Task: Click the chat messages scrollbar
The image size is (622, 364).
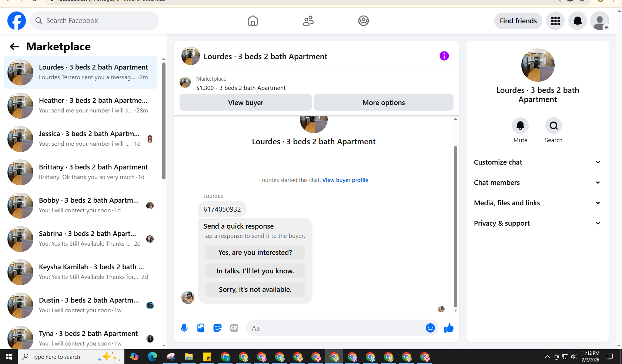Action: 455,226
